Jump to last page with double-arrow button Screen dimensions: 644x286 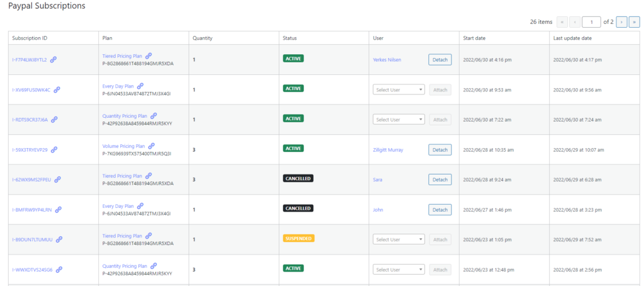click(x=635, y=22)
